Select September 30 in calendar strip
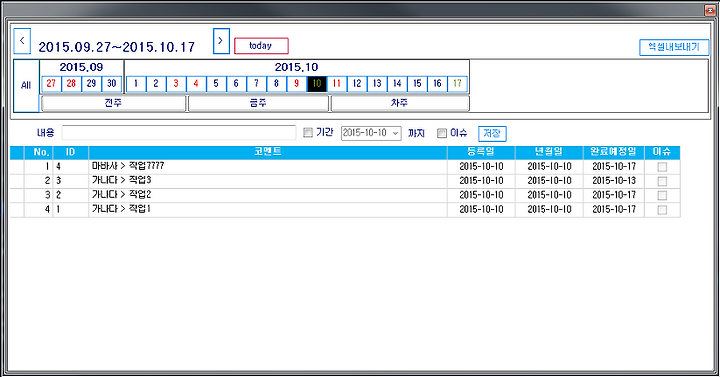 tap(112, 84)
